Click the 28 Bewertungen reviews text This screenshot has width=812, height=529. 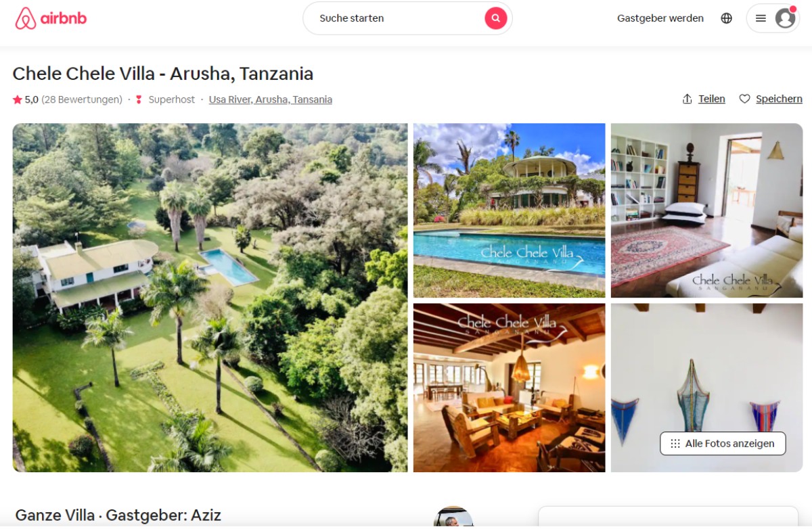tap(82, 99)
